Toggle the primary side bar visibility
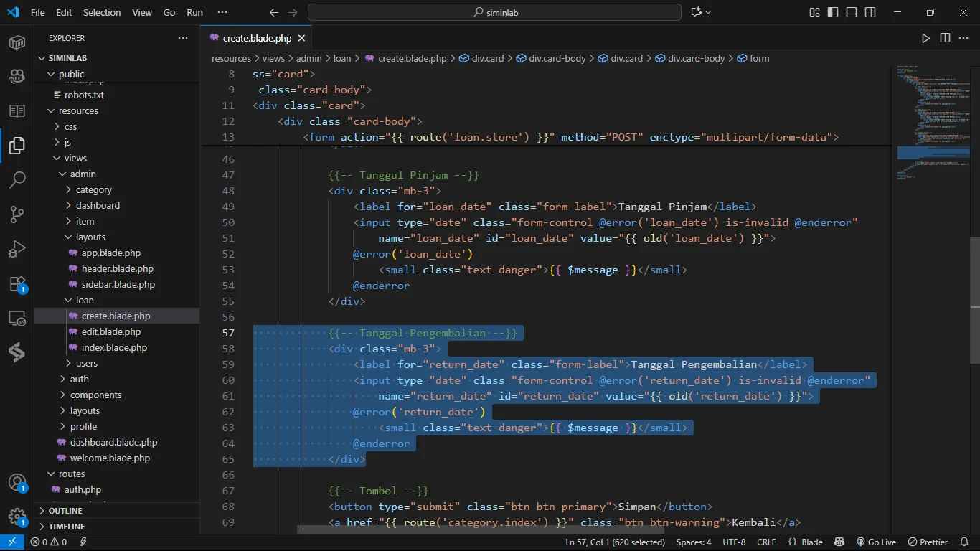 (833, 12)
